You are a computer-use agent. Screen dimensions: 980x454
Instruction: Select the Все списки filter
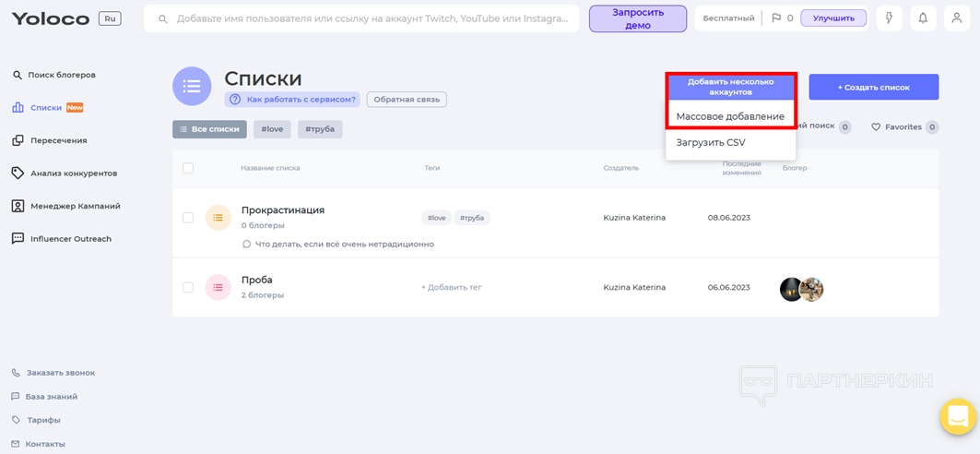pos(209,129)
